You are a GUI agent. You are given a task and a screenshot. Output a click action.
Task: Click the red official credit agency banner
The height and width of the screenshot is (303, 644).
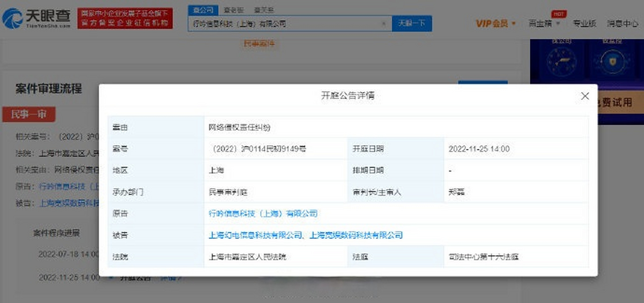125,18
